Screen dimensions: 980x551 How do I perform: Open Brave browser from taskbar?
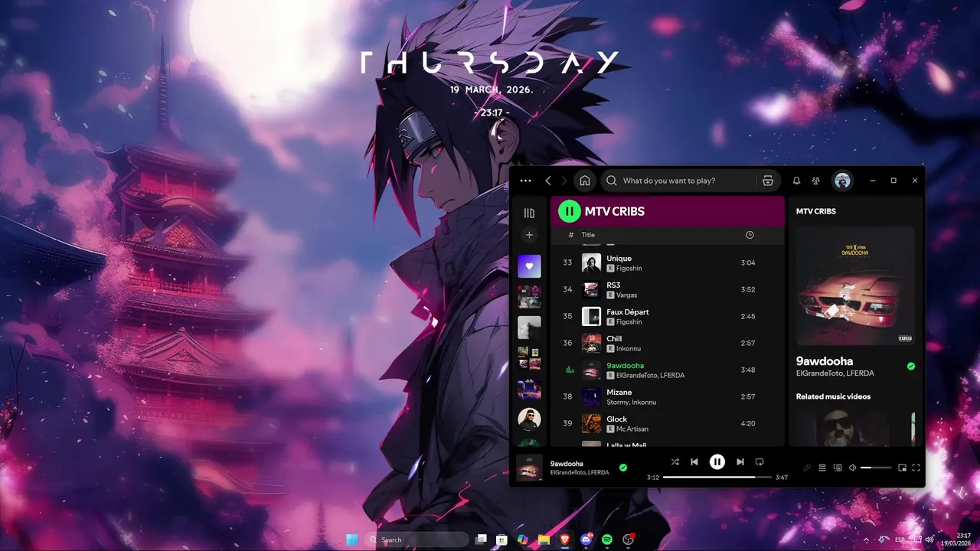point(565,540)
